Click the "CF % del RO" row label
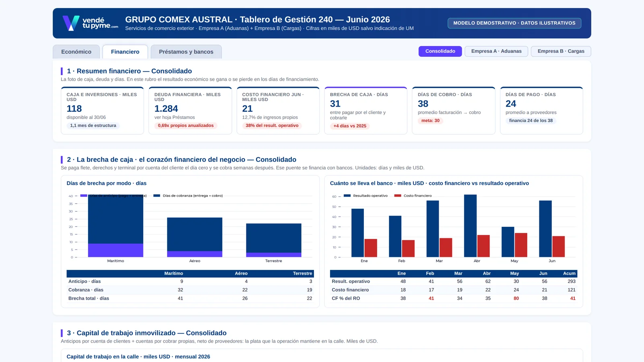The width and height of the screenshot is (644, 362). tap(346, 298)
